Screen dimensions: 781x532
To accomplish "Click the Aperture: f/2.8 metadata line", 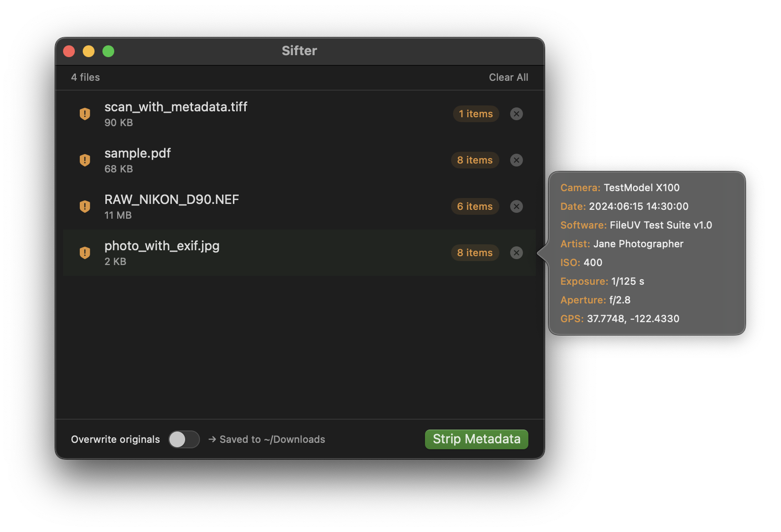I will [595, 300].
